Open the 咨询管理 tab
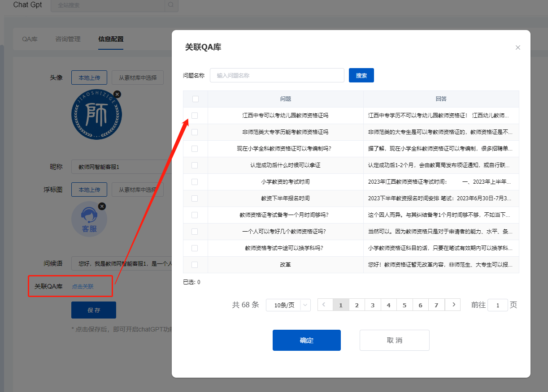The height and width of the screenshot is (392, 548). [68, 39]
